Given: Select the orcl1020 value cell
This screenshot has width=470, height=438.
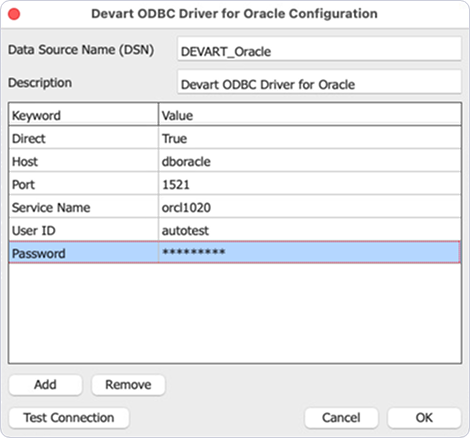Looking at the screenshot, I should [310, 207].
